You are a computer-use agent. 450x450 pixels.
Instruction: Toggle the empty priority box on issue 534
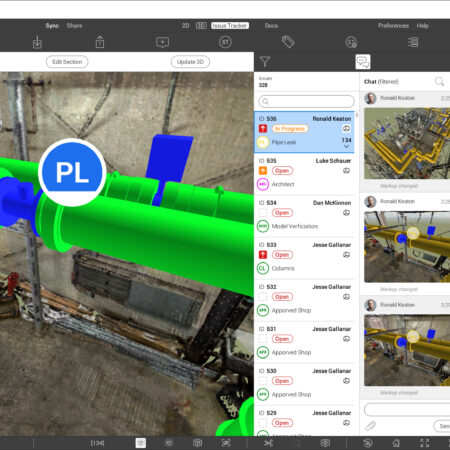point(263,213)
